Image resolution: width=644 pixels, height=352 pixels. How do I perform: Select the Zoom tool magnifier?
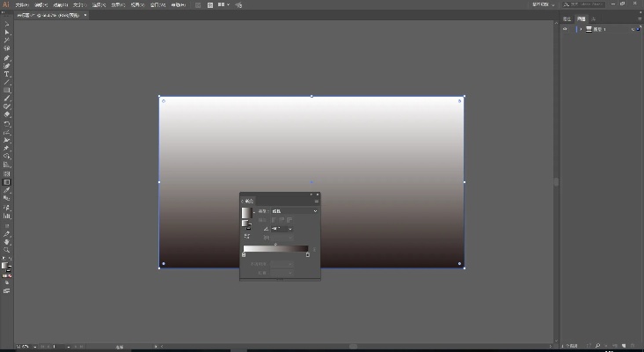6,250
